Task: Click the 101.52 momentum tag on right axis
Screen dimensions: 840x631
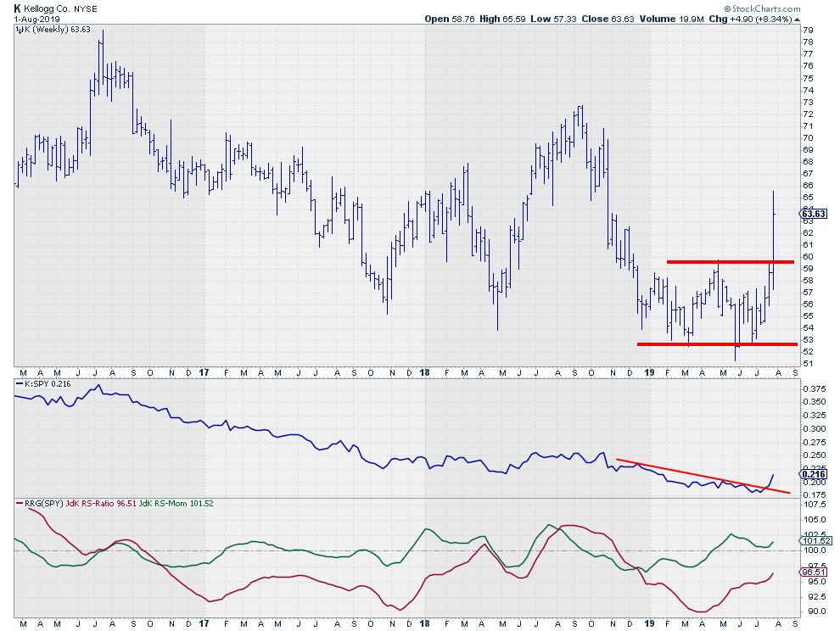Action: (x=815, y=541)
